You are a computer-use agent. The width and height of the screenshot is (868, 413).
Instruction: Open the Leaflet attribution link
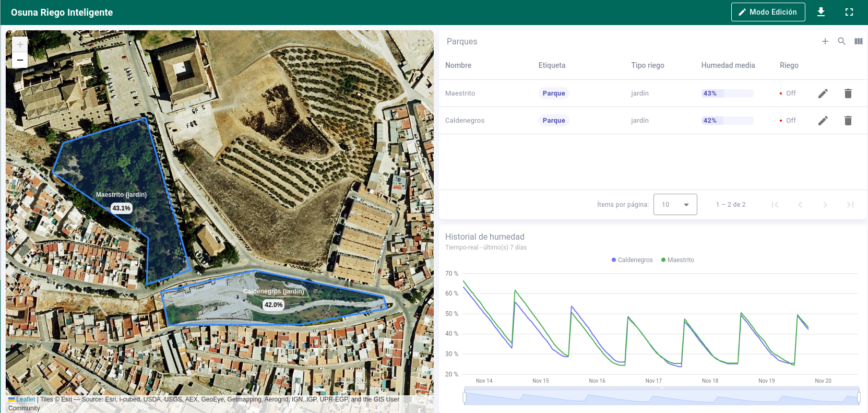(25, 399)
